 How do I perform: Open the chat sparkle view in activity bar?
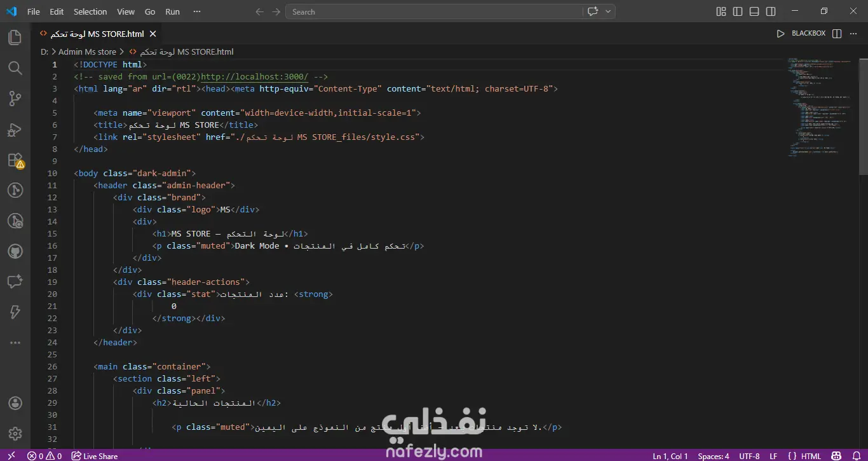(15, 282)
